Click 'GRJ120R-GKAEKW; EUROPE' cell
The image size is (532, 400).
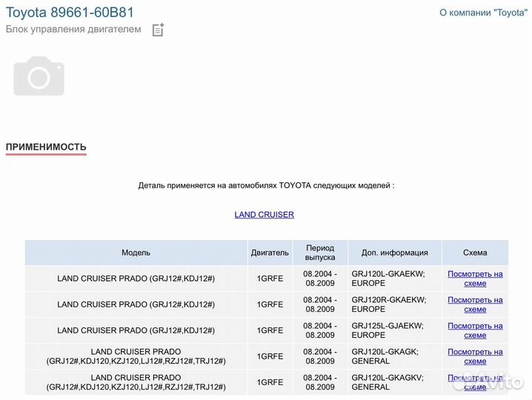(395, 304)
